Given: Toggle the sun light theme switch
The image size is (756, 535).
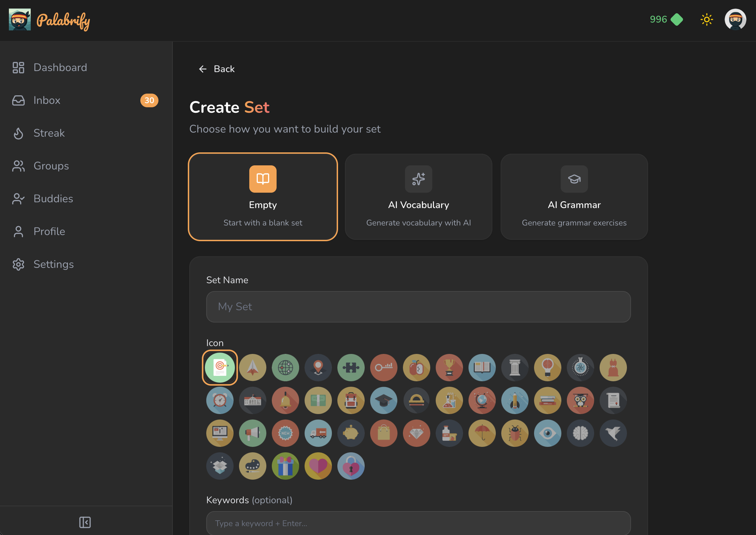Looking at the screenshot, I should click(x=706, y=19).
